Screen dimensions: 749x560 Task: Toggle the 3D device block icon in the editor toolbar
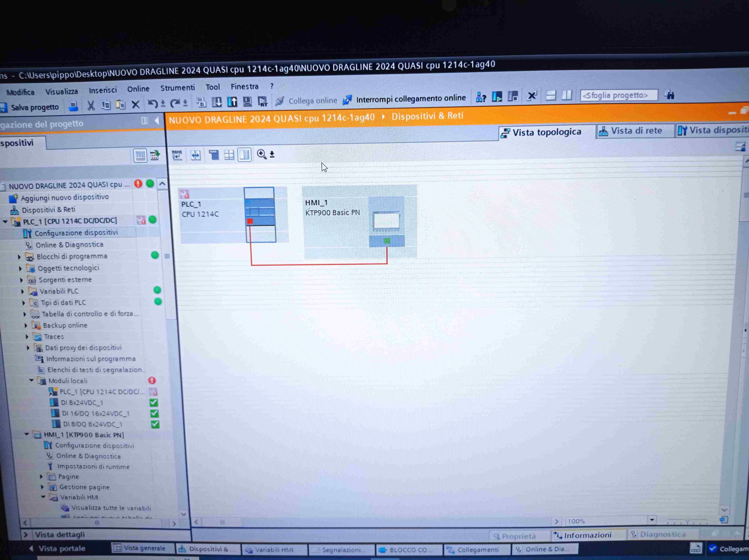[x=214, y=155]
